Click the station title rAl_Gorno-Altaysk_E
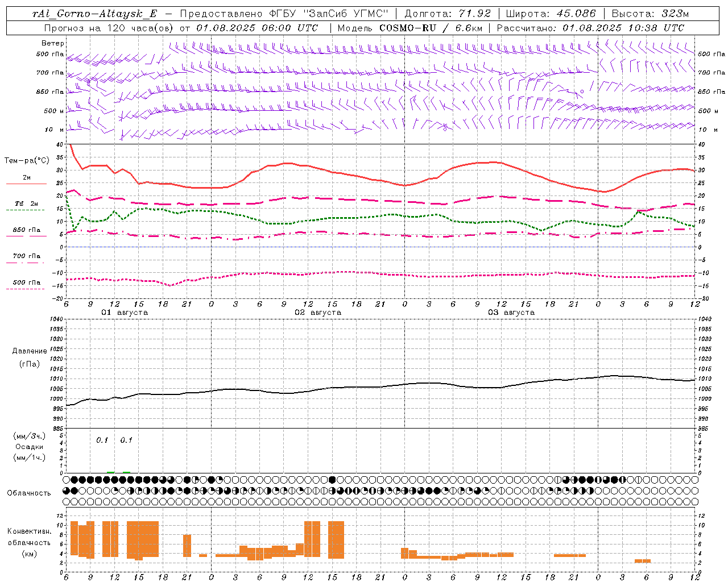Viewport: 728px width, 582px height. pyautogui.click(x=94, y=14)
